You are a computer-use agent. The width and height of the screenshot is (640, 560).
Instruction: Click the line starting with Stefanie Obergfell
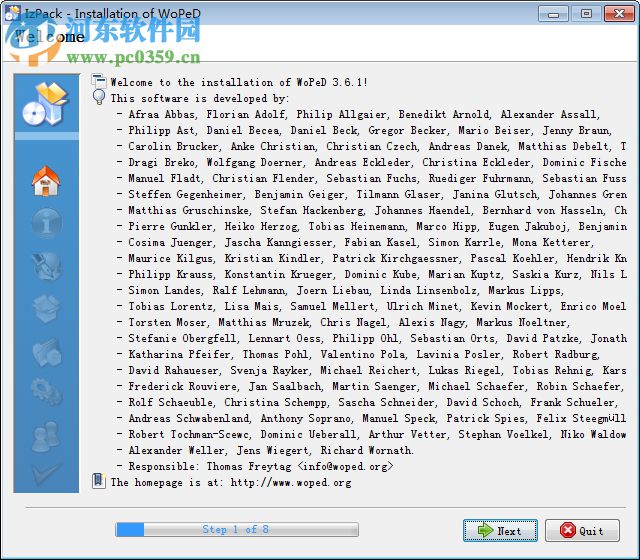pyautogui.click(x=371, y=338)
